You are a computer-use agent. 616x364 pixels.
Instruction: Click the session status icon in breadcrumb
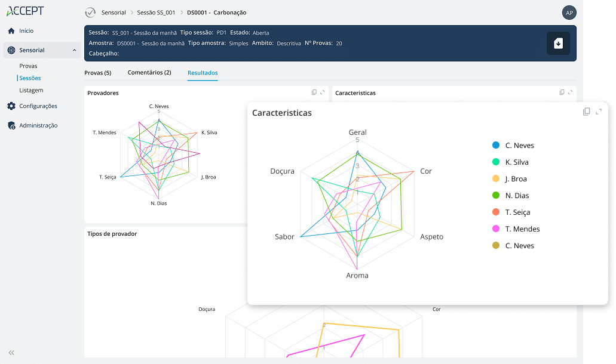click(x=90, y=13)
